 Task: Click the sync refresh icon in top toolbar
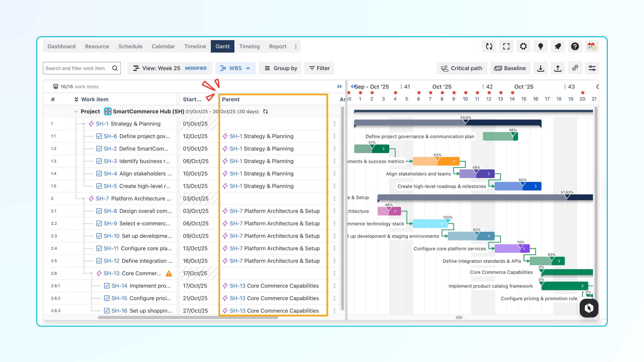(489, 46)
